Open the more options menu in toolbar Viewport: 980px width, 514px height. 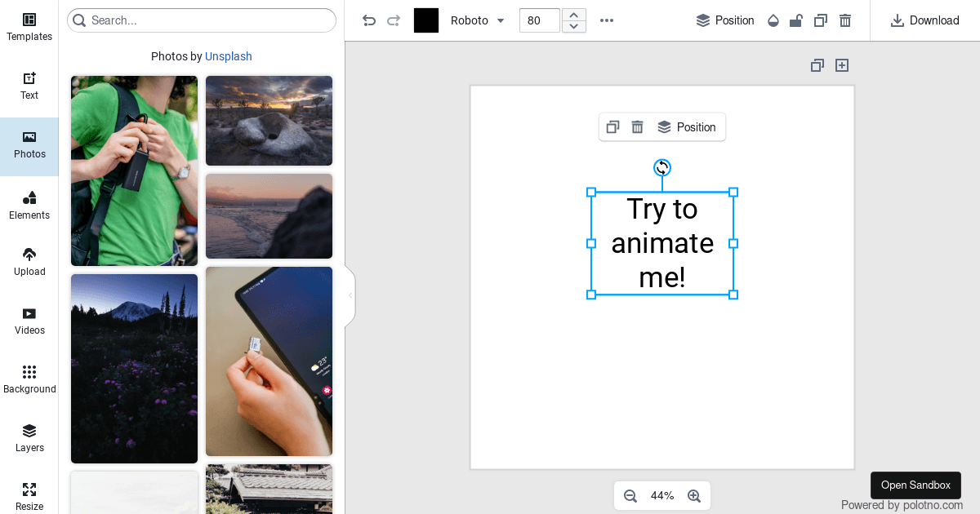coord(606,20)
